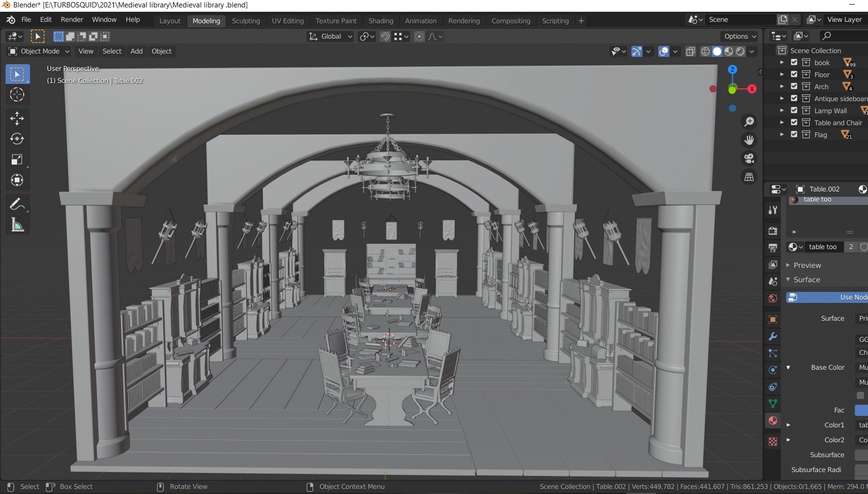Viewport: 868px width, 494px height.
Task: Toggle X-ray mode
Action: point(690,51)
